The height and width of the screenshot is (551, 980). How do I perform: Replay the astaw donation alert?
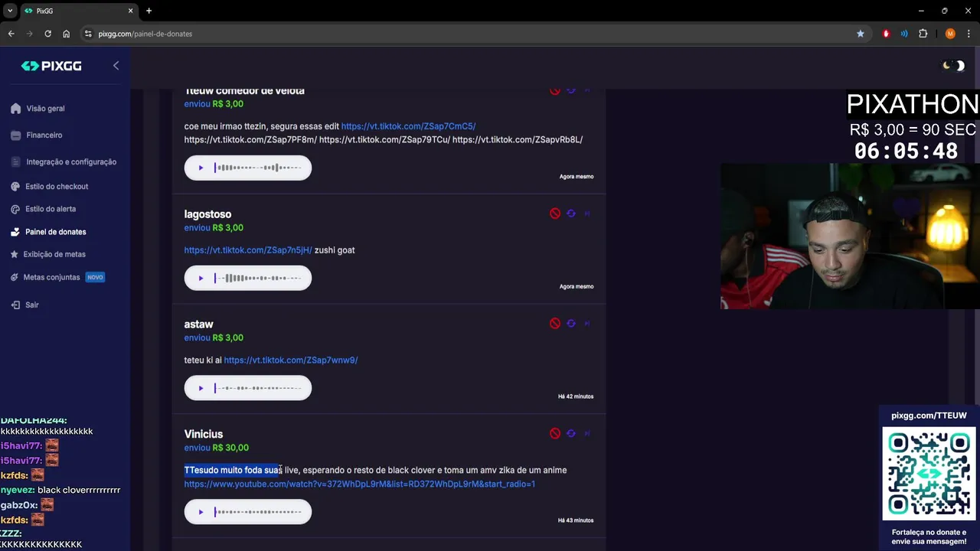pyautogui.click(x=571, y=324)
